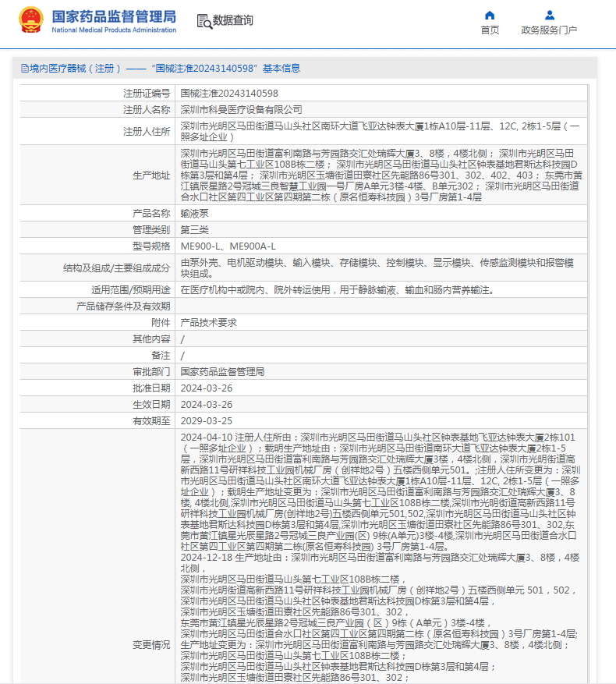This screenshot has height=684, width=616.
Task: Click the 型号规格 label cell
Action: 97,246
